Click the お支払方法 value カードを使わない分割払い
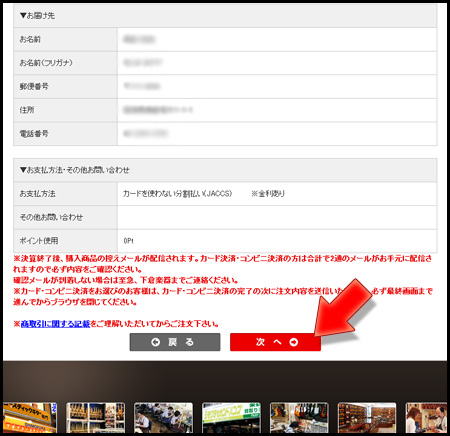Viewport: 450px width, 436px height. (x=177, y=194)
